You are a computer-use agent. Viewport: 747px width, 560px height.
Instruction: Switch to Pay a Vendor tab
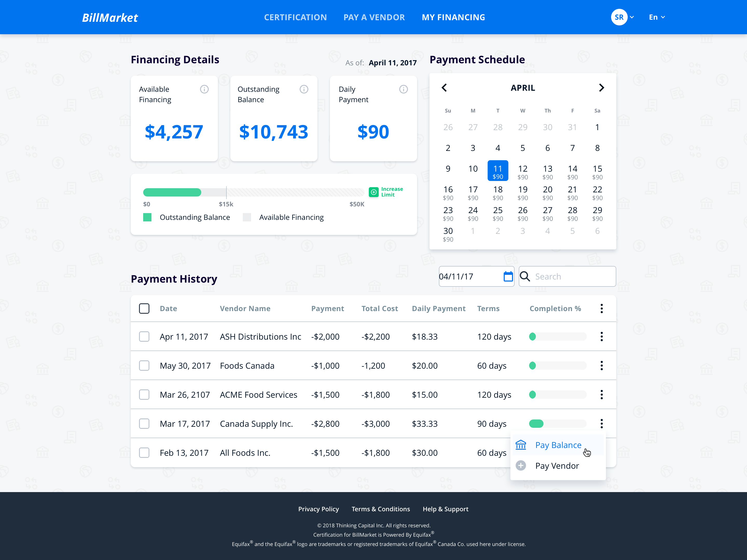[374, 17]
